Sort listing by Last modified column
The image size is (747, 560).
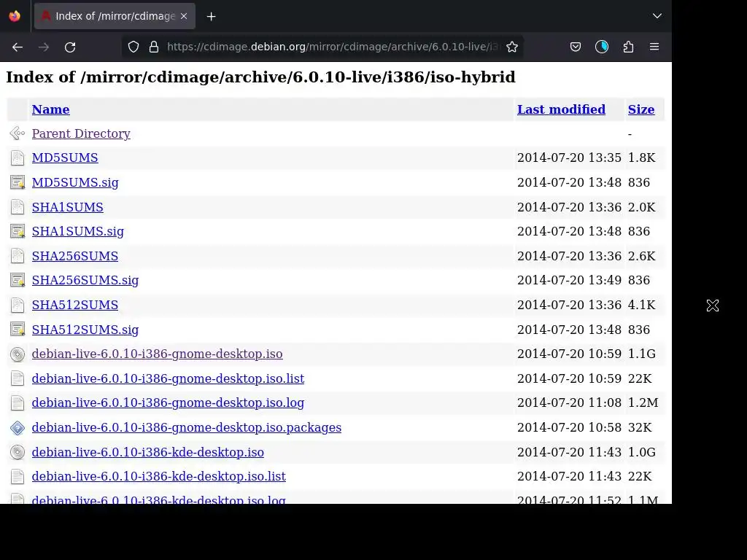(x=561, y=109)
